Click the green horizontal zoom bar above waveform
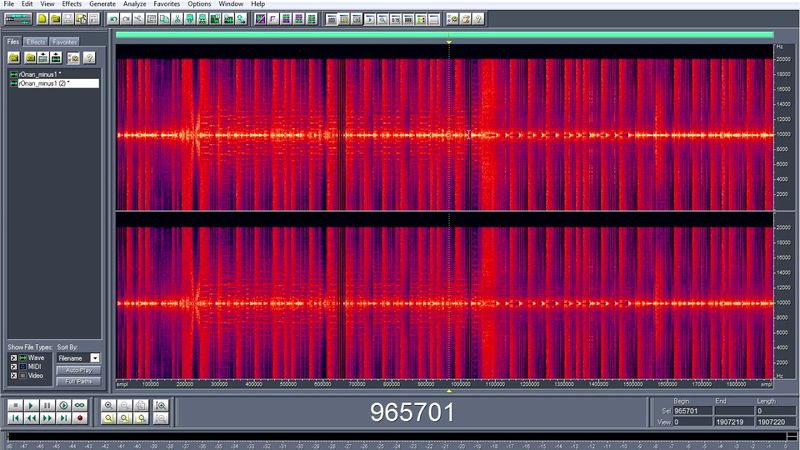This screenshot has height=450, width=800. (x=440, y=34)
